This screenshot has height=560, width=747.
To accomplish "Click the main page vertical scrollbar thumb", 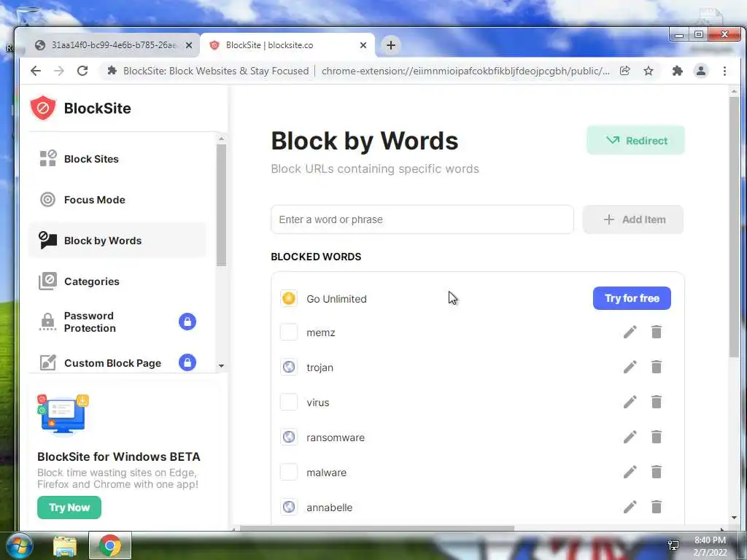I will click(x=734, y=226).
